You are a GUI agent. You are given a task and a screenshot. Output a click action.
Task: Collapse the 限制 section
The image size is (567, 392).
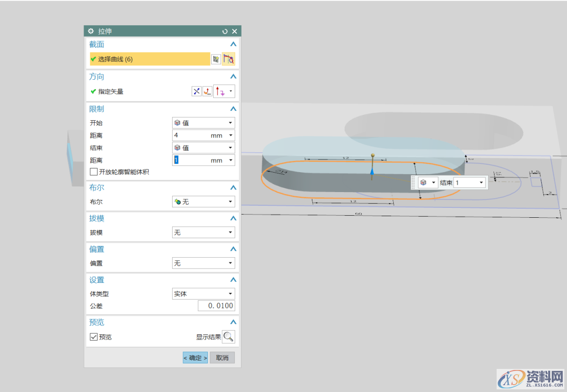[234, 109]
